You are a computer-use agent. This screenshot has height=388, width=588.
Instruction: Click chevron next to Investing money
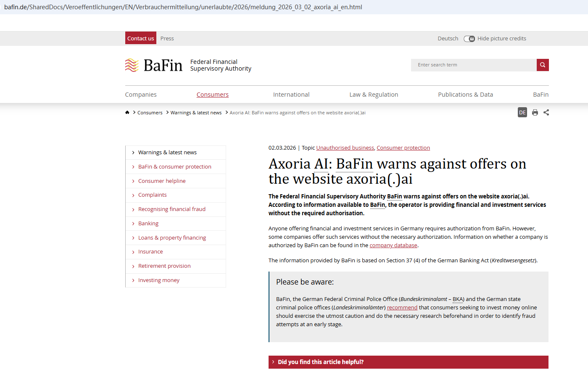(x=133, y=280)
